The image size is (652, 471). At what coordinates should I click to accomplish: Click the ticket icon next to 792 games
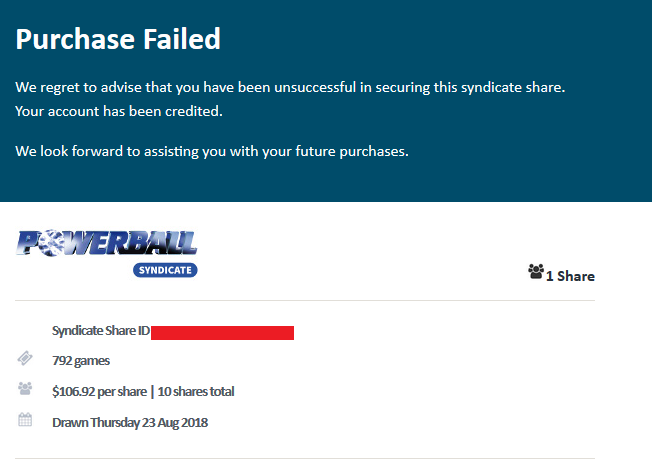(25, 359)
